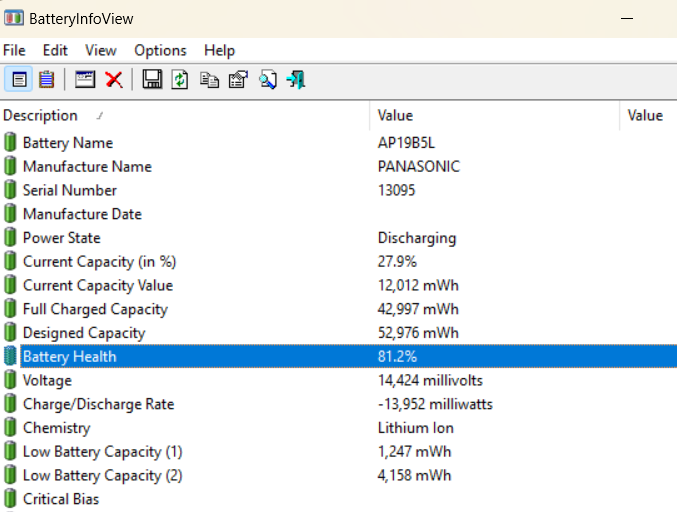Minimize the BatteryInfoView window
This screenshot has height=512, width=677.
627,19
